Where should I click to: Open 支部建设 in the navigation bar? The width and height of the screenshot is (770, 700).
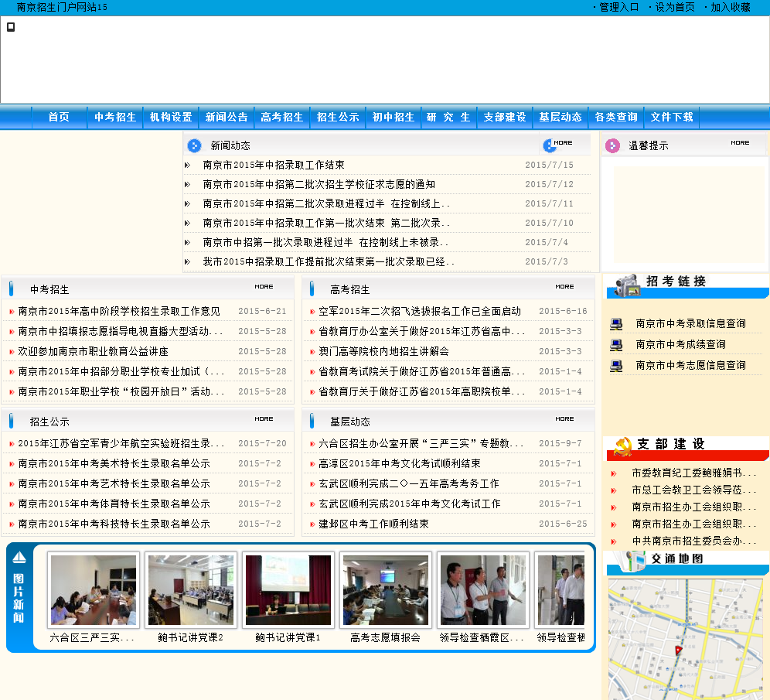point(505,117)
